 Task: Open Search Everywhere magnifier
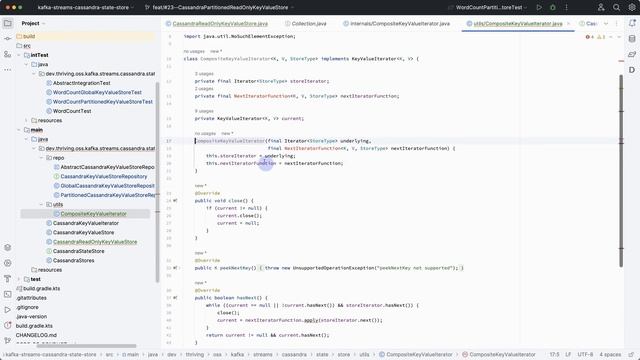coord(616,7)
